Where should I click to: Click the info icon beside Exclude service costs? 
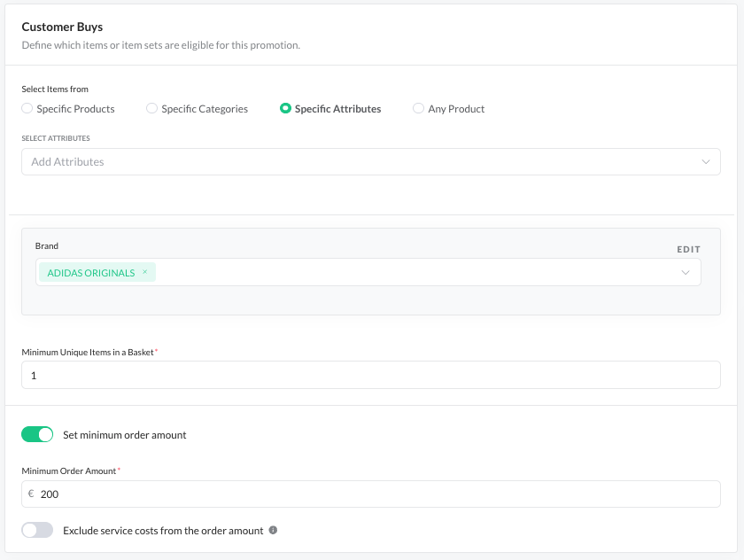coord(273,530)
